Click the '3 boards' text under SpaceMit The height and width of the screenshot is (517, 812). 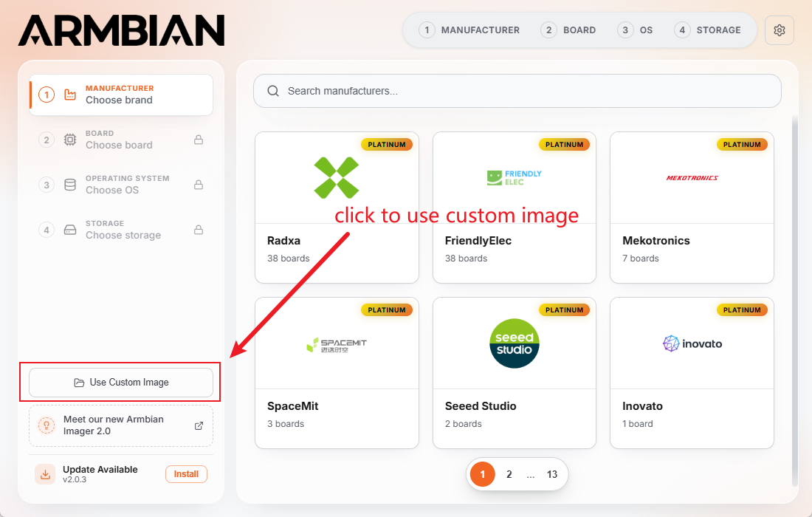(286, 424)
